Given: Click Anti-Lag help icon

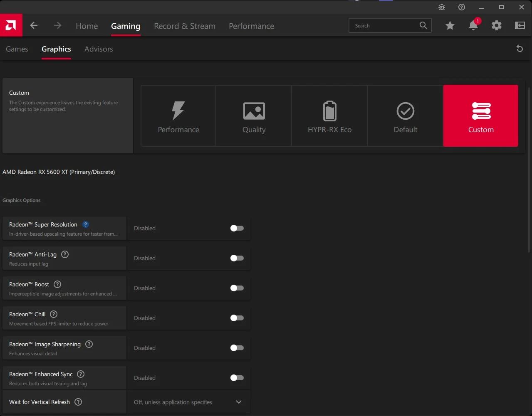Looking at the screenshot, I should tap(65, 254).
